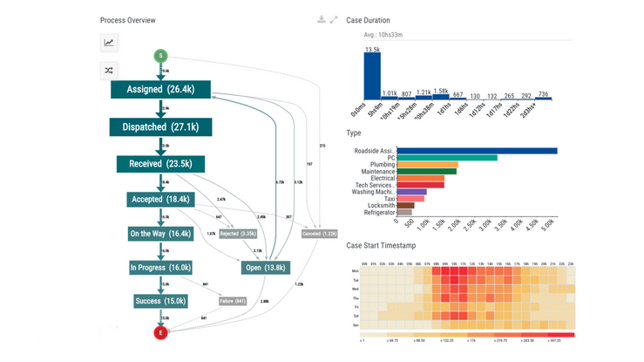644x362 pixels.
Task: Select the Failure (841) node
Action: click(233, 301)
